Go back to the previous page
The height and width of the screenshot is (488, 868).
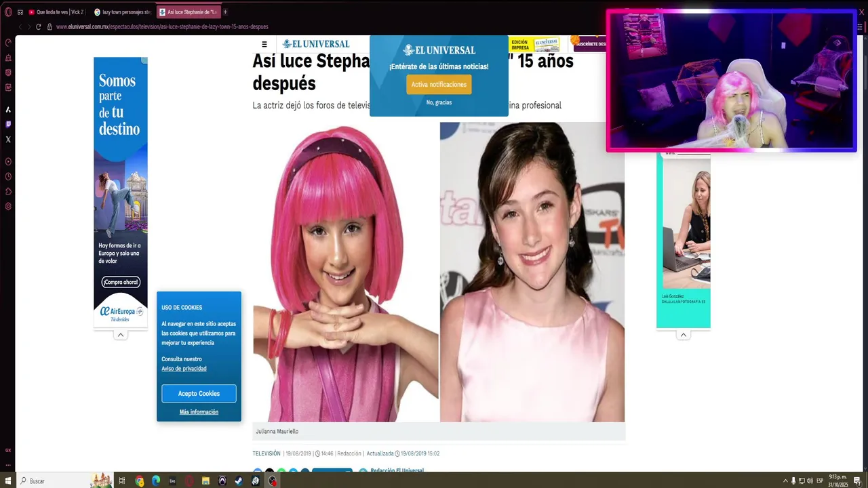[x=20, y=26]
